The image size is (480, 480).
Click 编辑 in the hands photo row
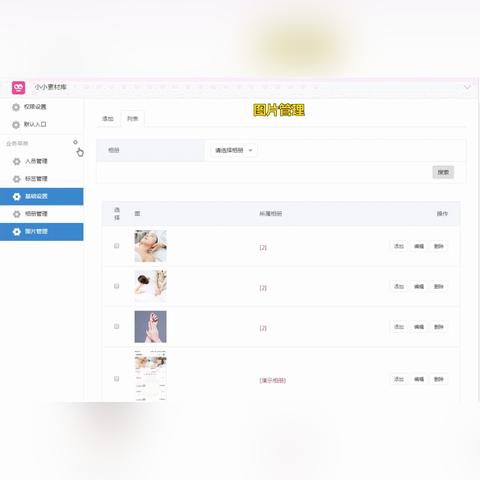[x=419, y=327]
